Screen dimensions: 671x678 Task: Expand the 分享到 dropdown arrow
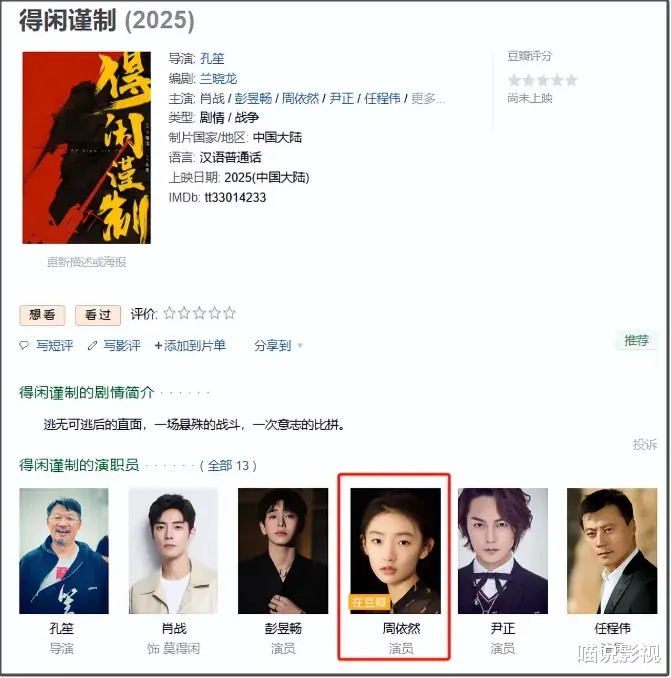click(x=300, y=345)
